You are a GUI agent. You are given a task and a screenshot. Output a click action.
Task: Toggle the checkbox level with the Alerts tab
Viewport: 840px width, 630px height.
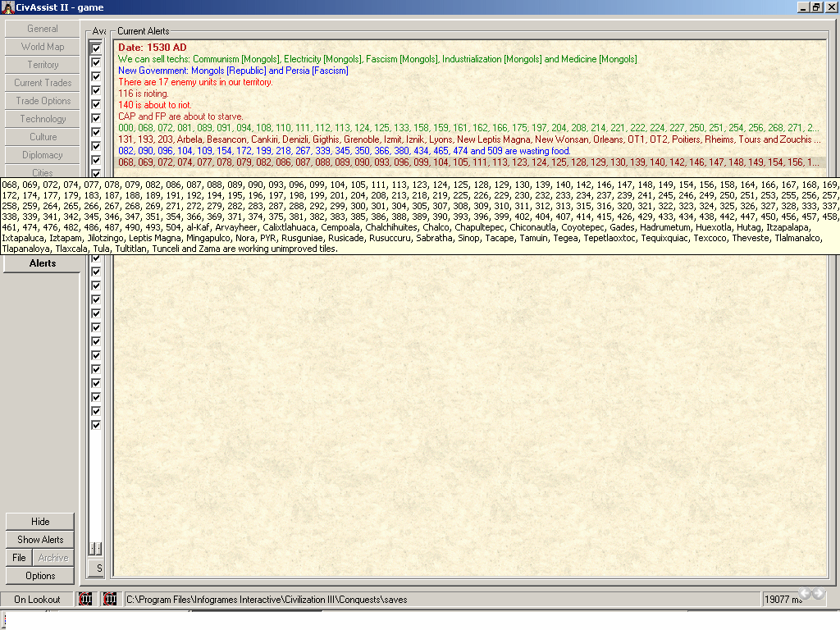96,258
